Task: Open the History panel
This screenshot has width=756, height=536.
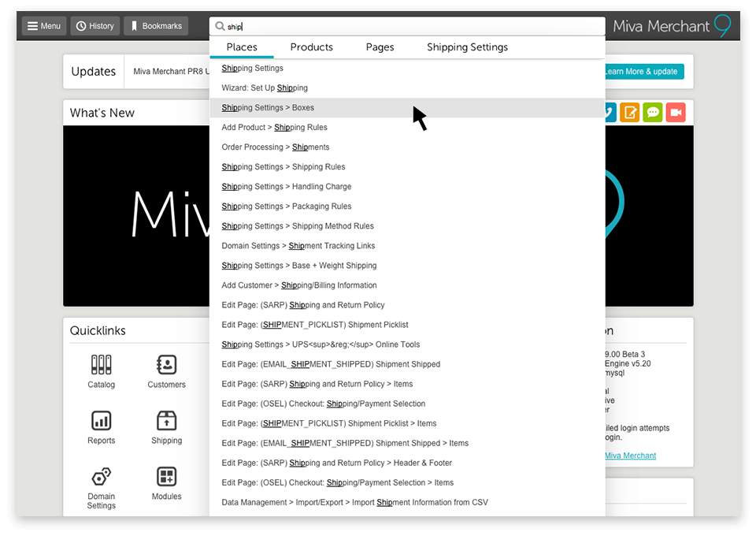Action: point(95,26)
